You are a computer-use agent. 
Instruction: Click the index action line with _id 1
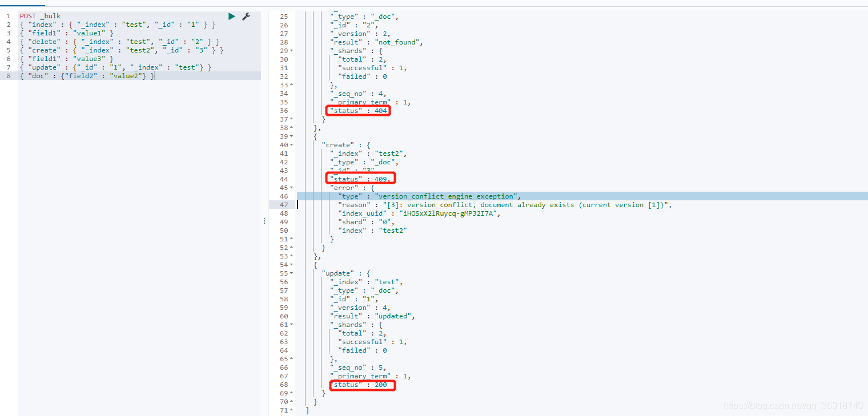[x=118, y=25]
